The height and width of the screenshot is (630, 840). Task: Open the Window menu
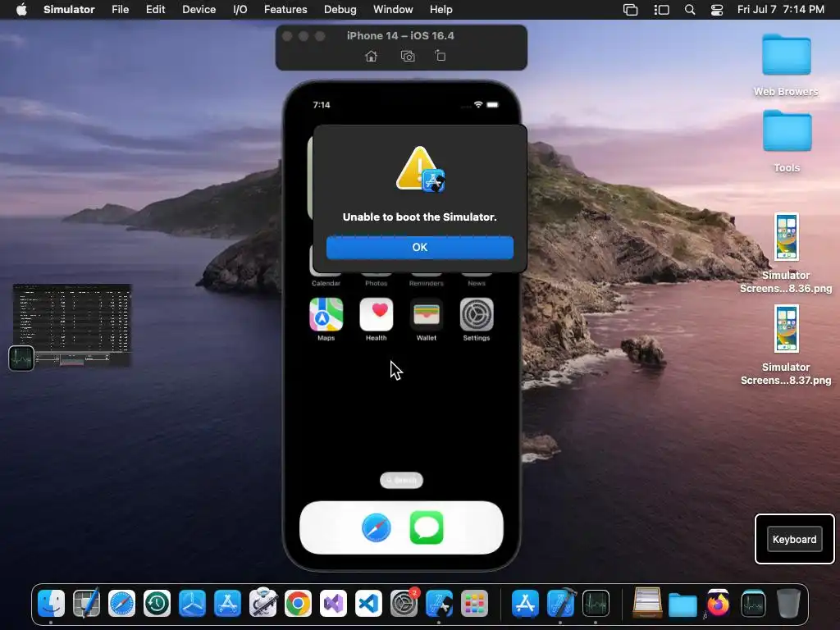point(393,10)
